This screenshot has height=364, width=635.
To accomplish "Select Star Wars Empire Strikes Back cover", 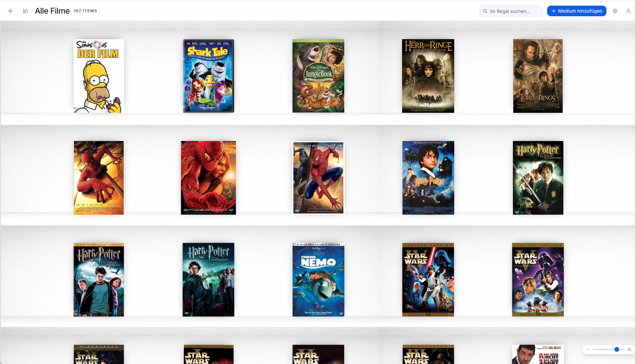I will coord(538,280).
